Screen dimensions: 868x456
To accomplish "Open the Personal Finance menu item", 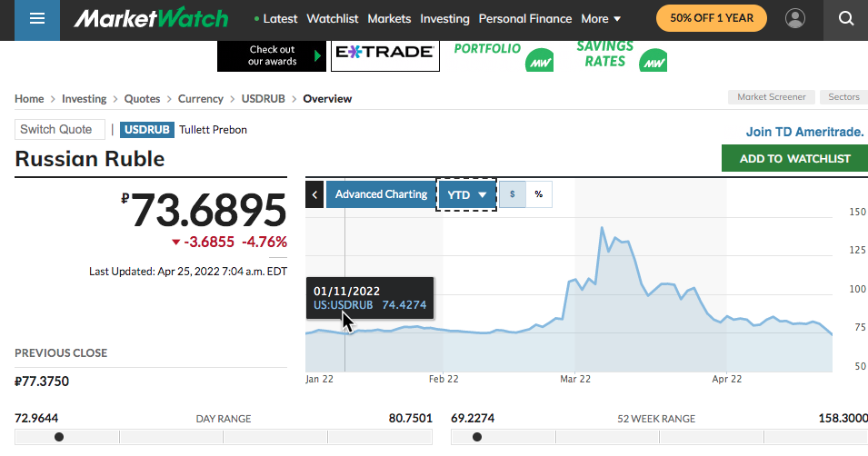I will tap(525, 19).
